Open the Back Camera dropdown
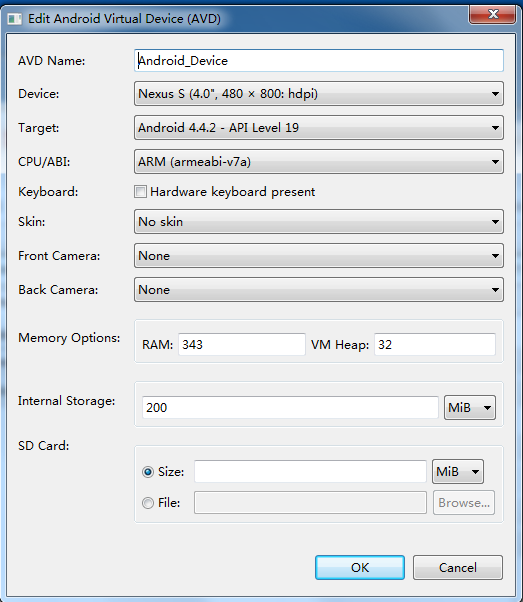Screen dimensions: 523x602 tap(319, 289)
